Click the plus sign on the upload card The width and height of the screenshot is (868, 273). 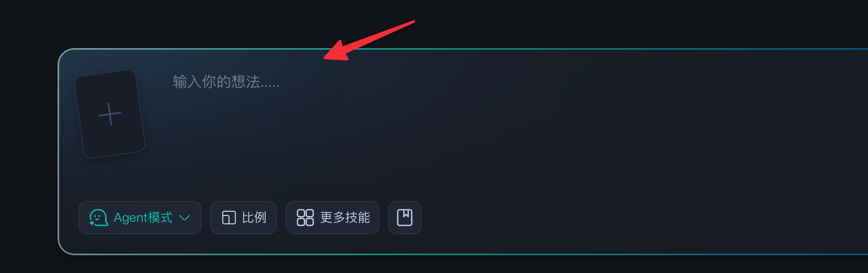[x=110, y=114]
